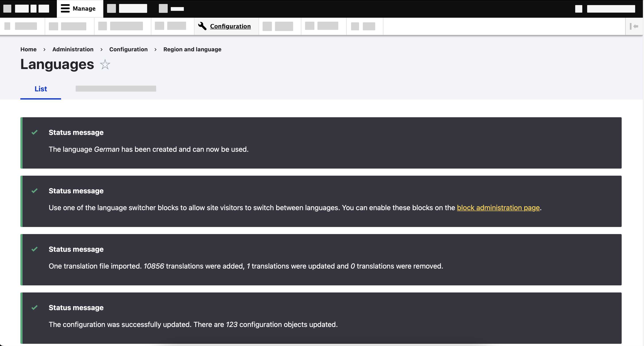This screenshot has height=346, width=644.
Task: Click checkmark beside configuration updated message
Action: (35, 308)
